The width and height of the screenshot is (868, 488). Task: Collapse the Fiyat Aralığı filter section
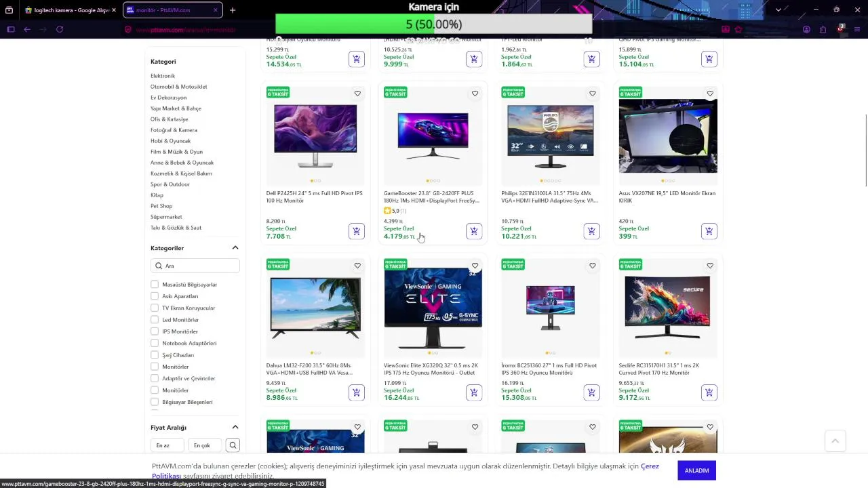[235, 427]
